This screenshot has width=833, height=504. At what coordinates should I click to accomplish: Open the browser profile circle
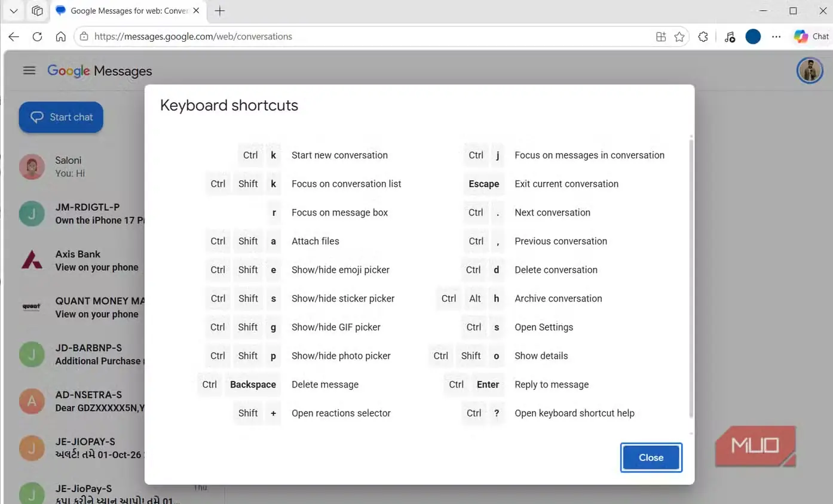[753, 36]
